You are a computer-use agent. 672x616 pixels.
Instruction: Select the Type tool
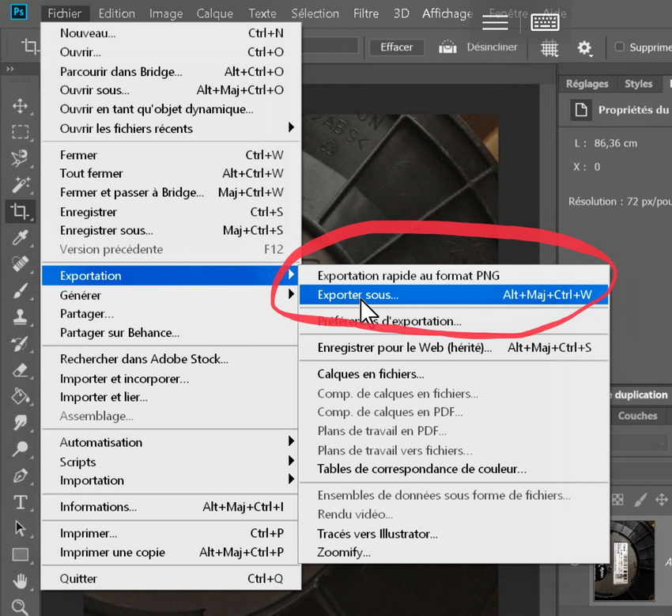pos(20,502)
